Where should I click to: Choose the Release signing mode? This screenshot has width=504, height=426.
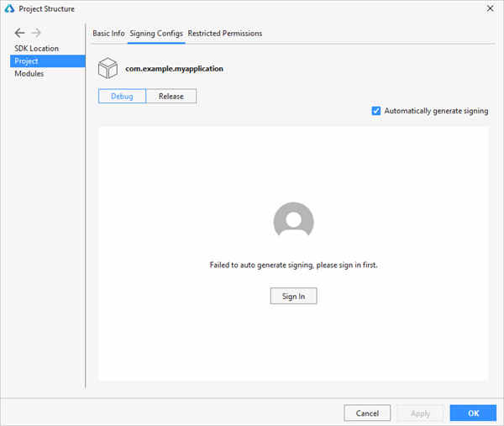pyautogui.click(x=171, y=96)
